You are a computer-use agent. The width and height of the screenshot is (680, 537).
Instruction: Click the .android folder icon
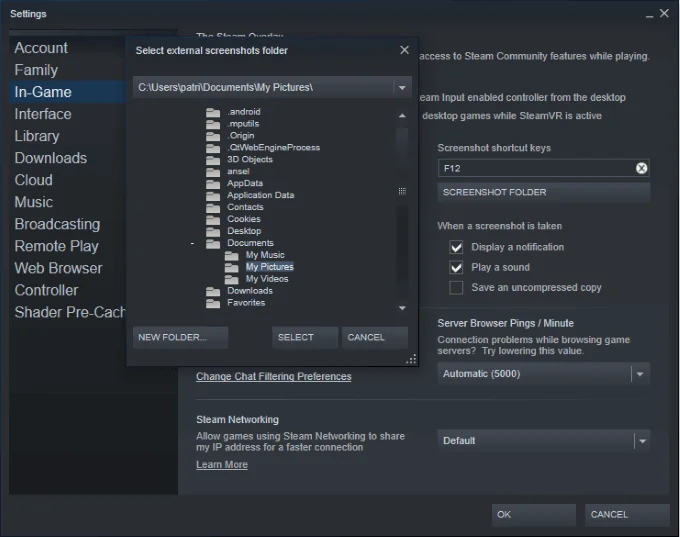[212, 112]
